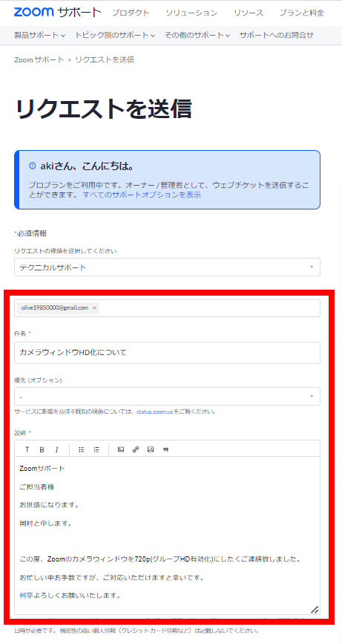Viewport: 342px width, 644px height.
Task: Insert an image into the description
Action: click(x=151, y=449)
